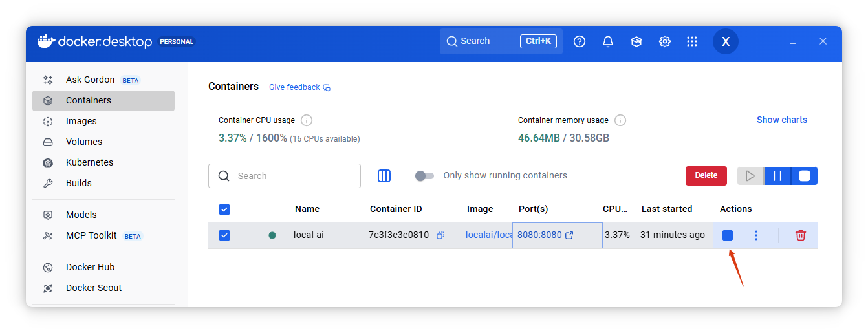Sort by the Name column header
The height and width of the screenshot is (333, 868).
pos(307,209)
